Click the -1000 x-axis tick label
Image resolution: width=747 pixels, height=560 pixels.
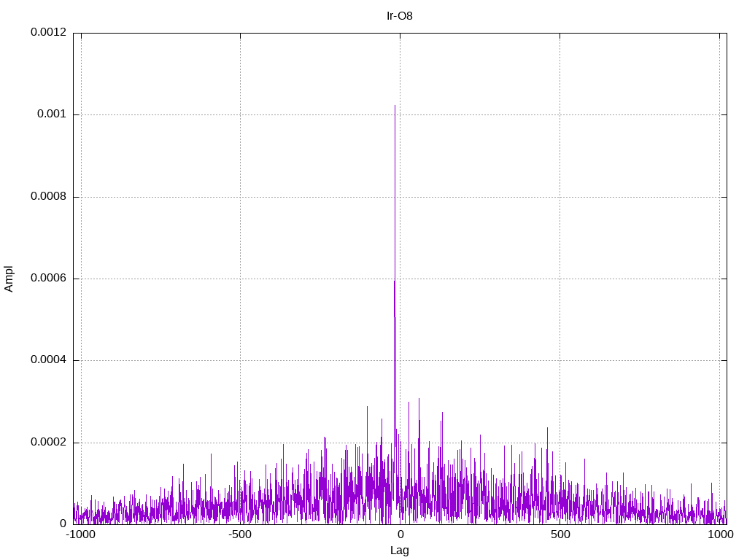80,534
